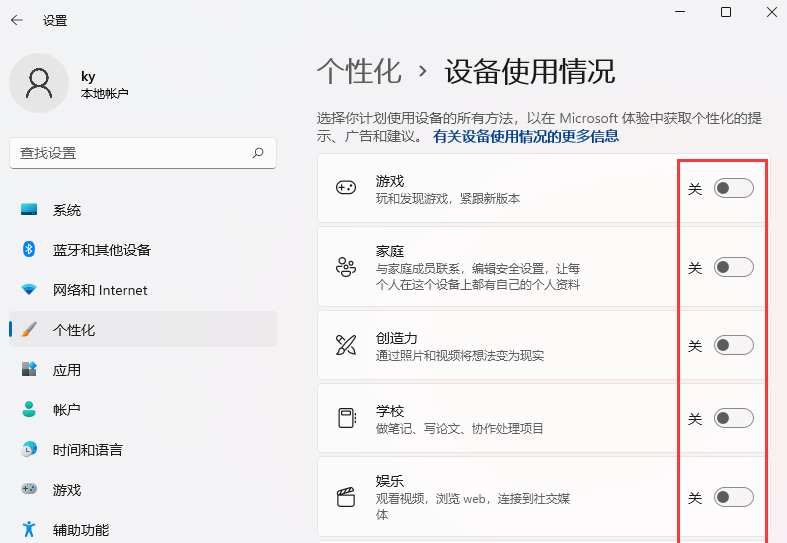Enable the 家庭 usage toggle

click(x=733, y=267)
